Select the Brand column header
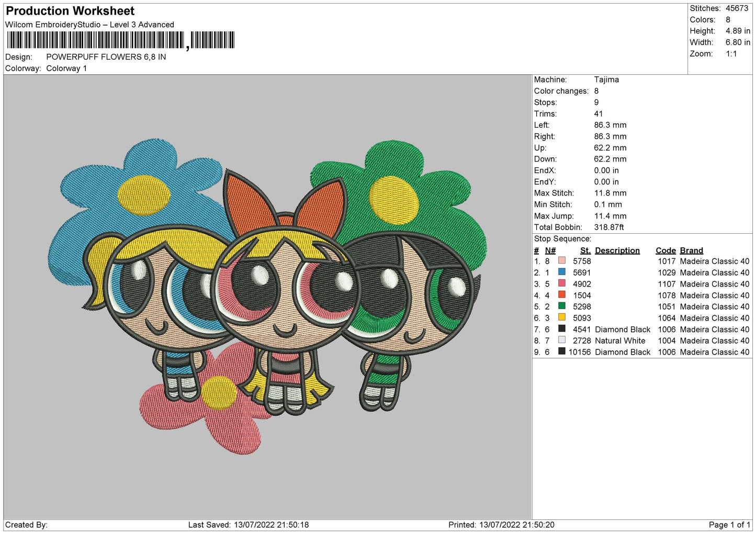This screenshot has width=756, height=534. click(x=691, y=251)
